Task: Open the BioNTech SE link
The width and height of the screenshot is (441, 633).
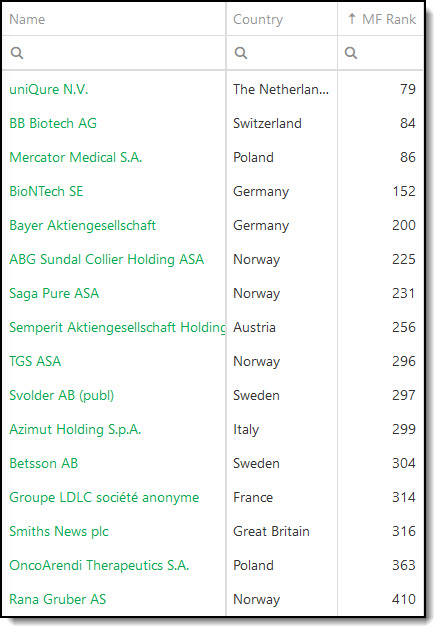Action: pyautogui.click(x=46, y=191)
